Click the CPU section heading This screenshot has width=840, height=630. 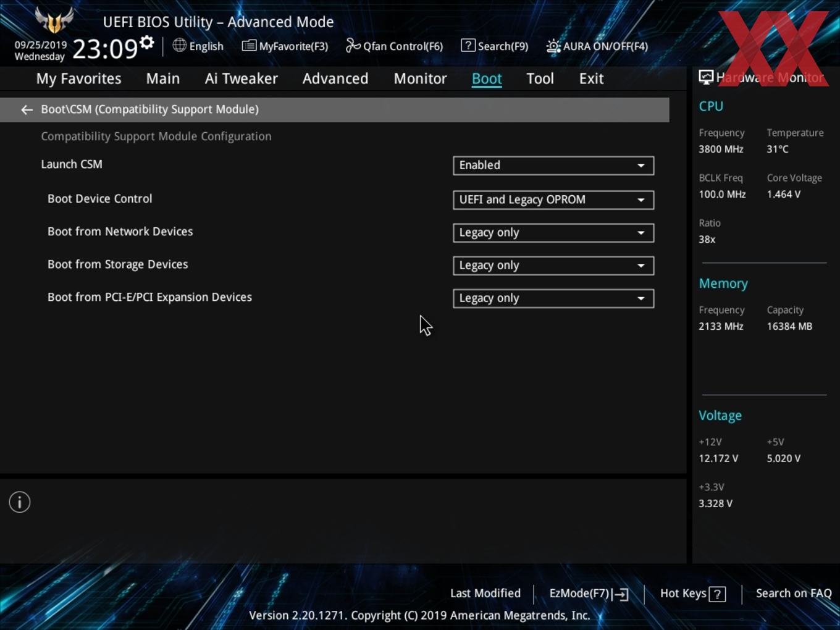(x=711, y=106)
